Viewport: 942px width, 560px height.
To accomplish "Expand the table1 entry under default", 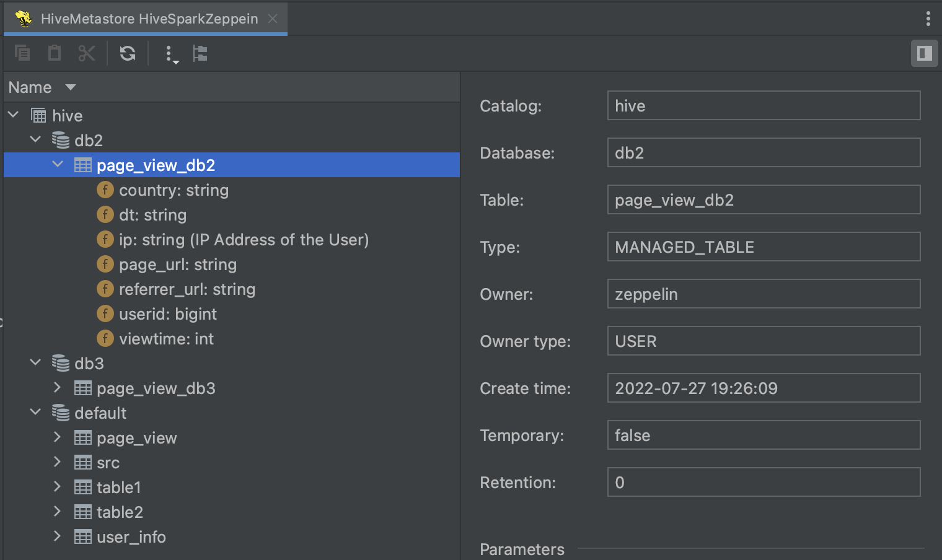I will coord(57,487).
